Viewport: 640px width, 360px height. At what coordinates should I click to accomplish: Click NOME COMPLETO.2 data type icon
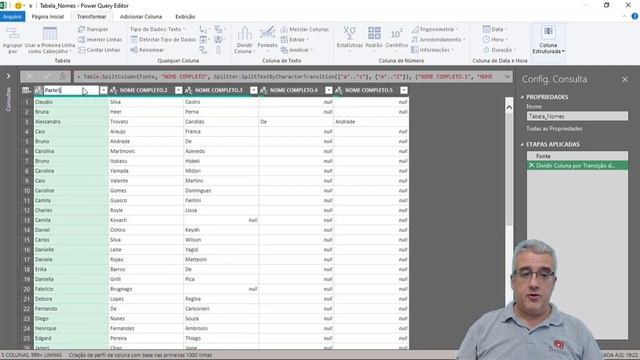pos(113,90)
